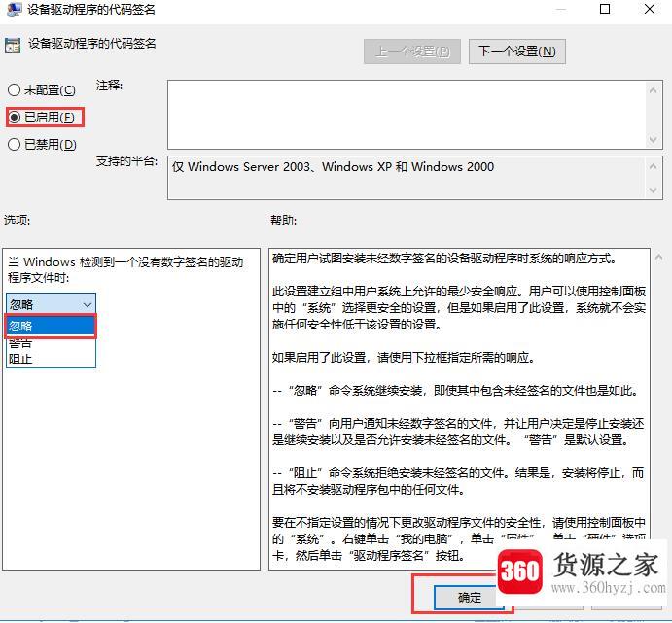This screenshot has height=623, width=672.
Task: Choose 忽略 in the dropdown list
Action: (x=51, y=326)
